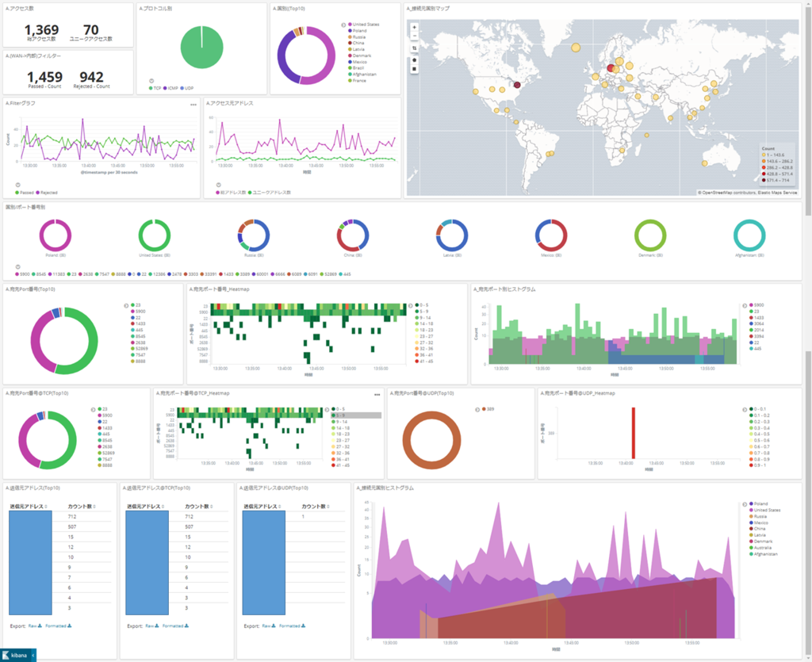Export Formatted data from 送信元アドレス(Top10) table
812x662 pixels.
point(58,626)
